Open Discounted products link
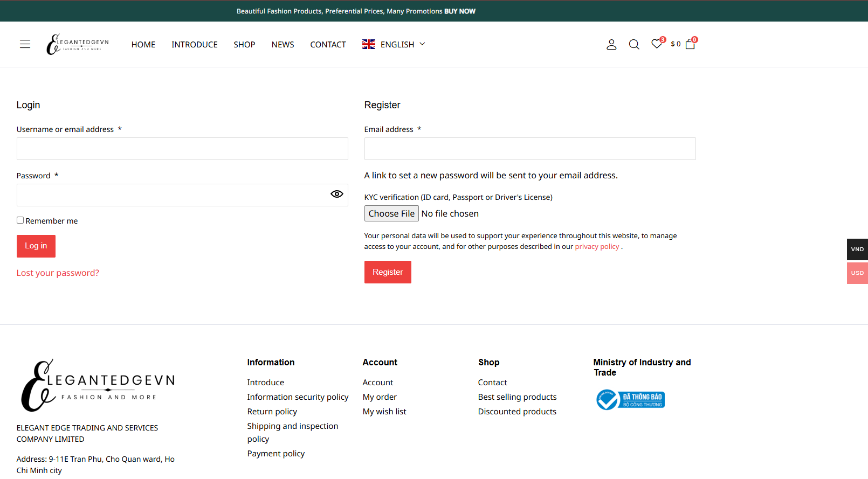Screen dimensions: 868x479 tap(518, 412)
